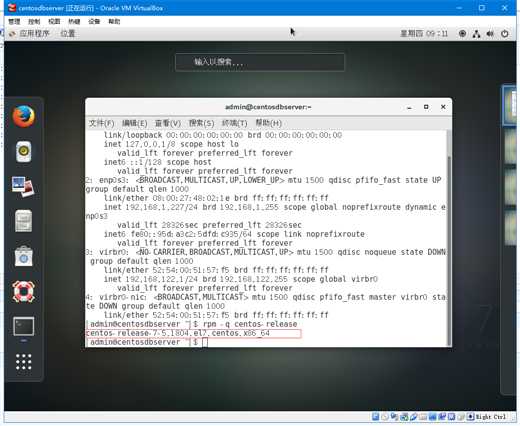This screenshot has width=520, height=426.
Task: Open the clock showing 星期四 09:11
Action: coord(424,33)
